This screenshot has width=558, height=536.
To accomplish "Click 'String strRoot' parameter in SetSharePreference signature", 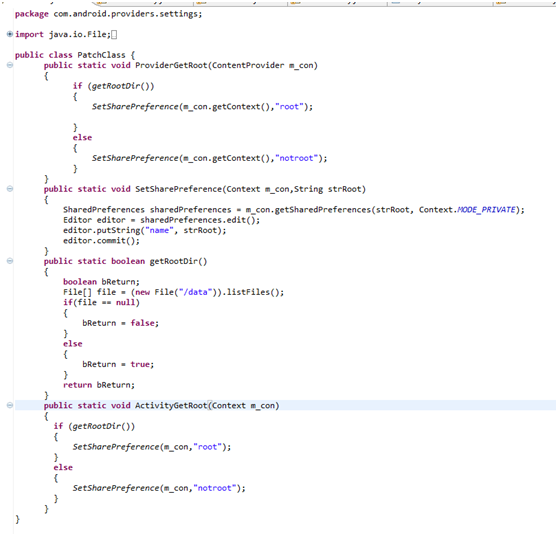I will (x=327, y=189).
